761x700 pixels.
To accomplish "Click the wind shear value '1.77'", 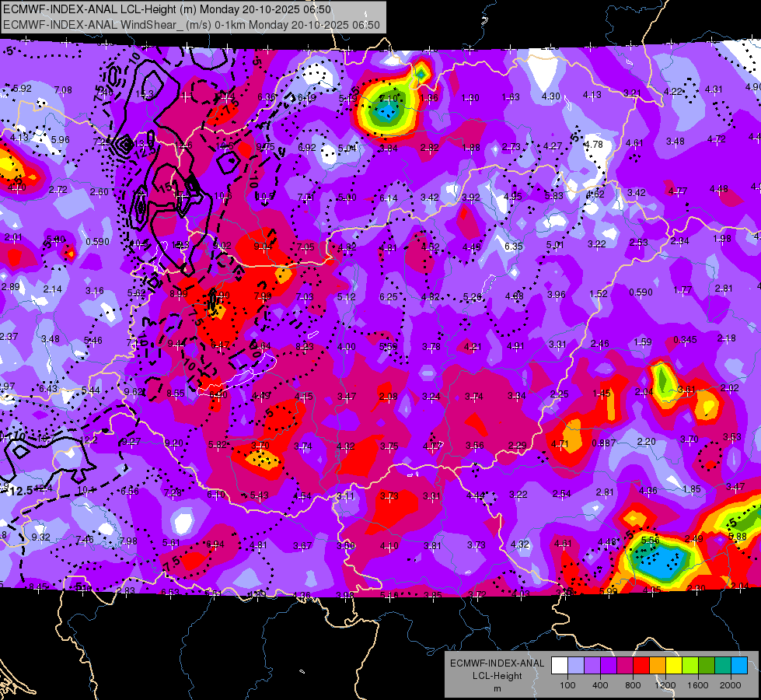I will tap(682, 290).
